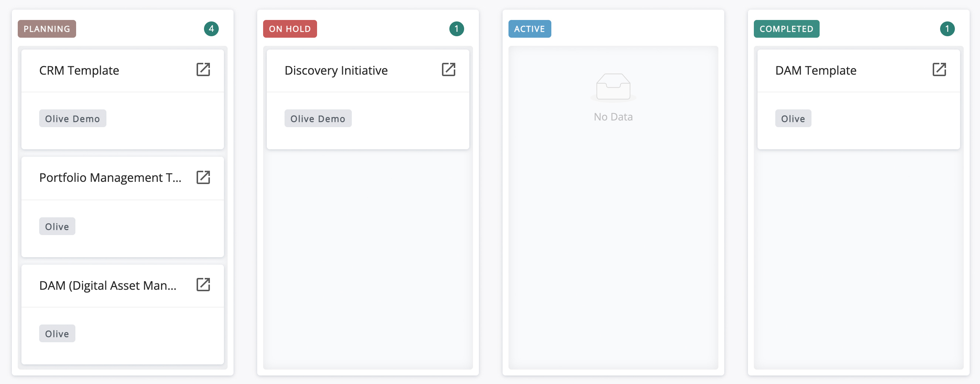Select the CRM Template card title
Viewport: 980px width, 384px height.
click(x=79, y=71)
